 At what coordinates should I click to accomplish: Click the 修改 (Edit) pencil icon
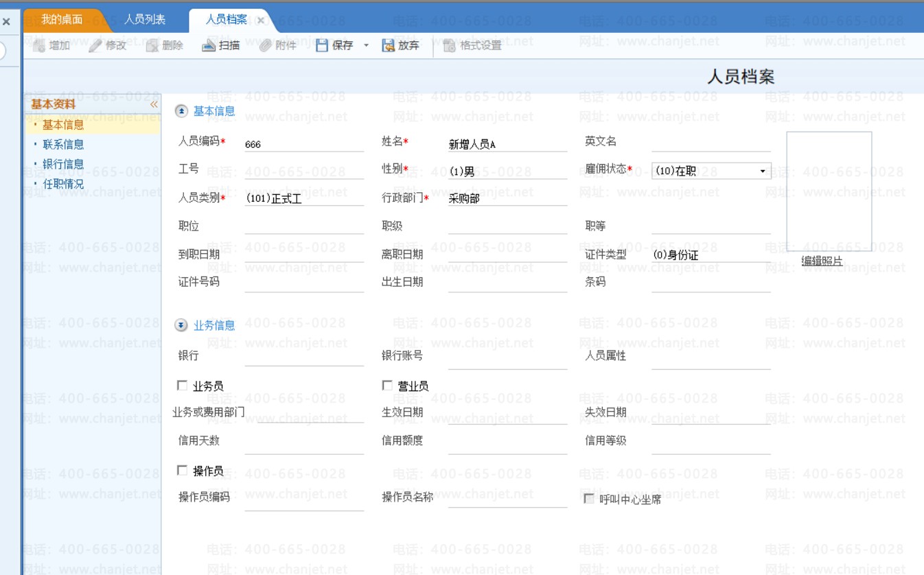click(95, 46)
